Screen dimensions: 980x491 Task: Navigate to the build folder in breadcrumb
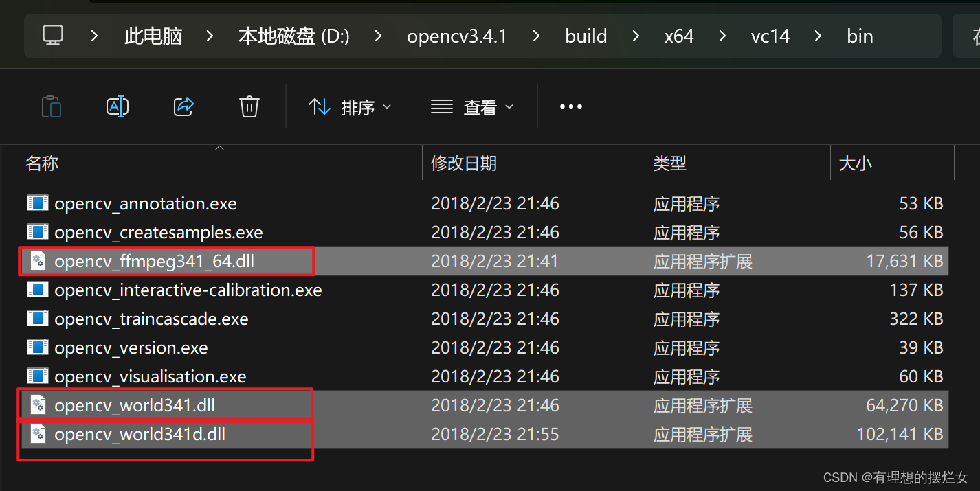click(586, 36)
